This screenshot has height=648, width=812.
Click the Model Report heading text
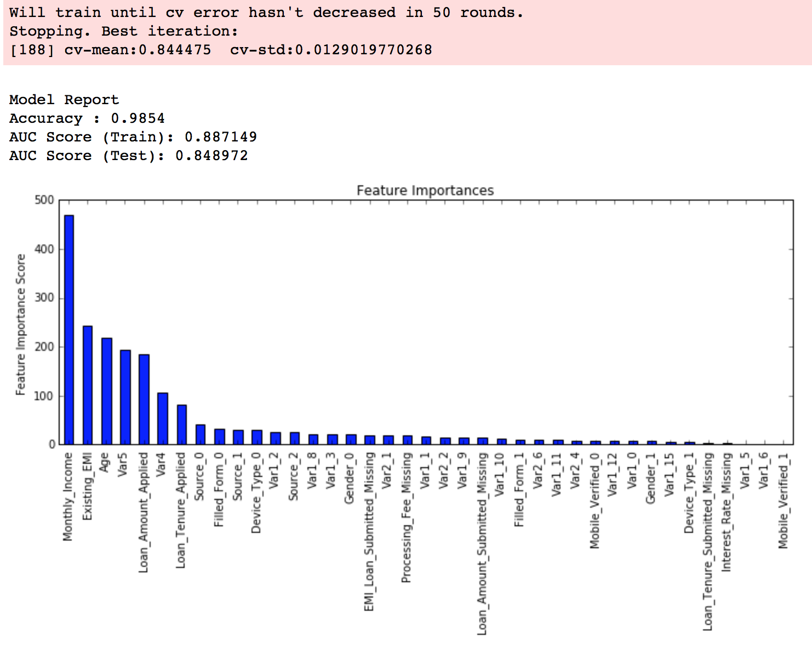click(64, 100)
